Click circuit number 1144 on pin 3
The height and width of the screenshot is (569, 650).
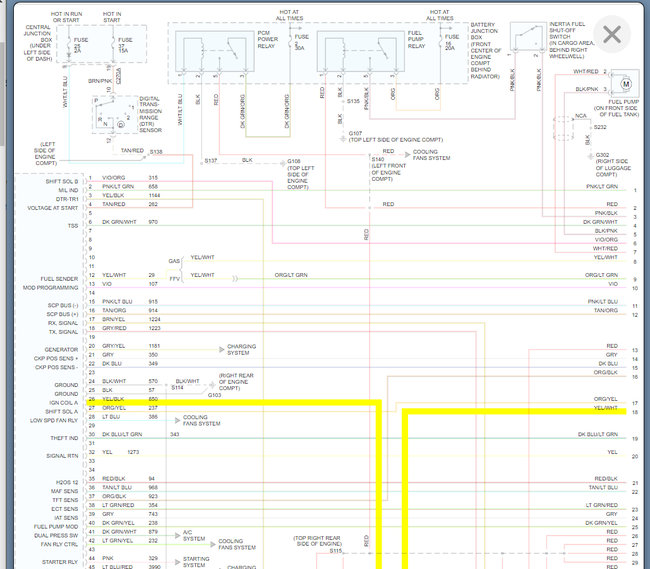click(x=154, y=195)
